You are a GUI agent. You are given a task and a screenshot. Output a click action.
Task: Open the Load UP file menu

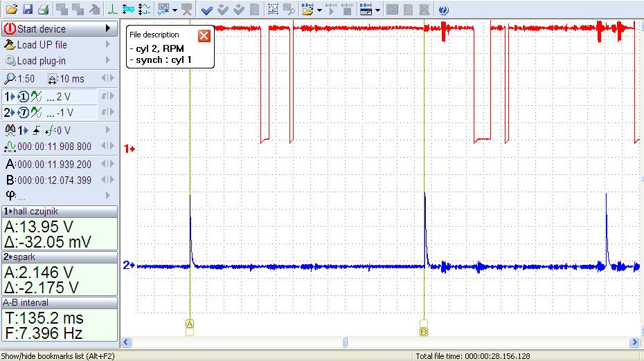(59, 44)
